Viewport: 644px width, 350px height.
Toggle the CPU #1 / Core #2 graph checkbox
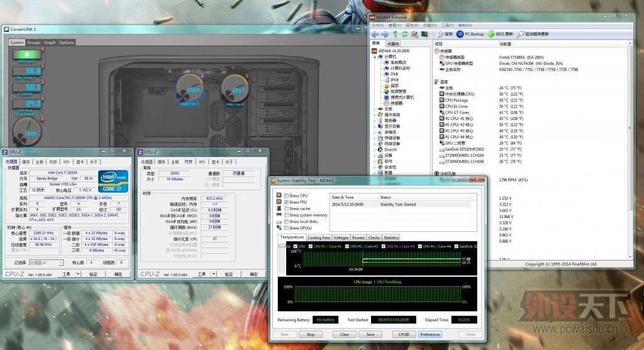[347, 246]
